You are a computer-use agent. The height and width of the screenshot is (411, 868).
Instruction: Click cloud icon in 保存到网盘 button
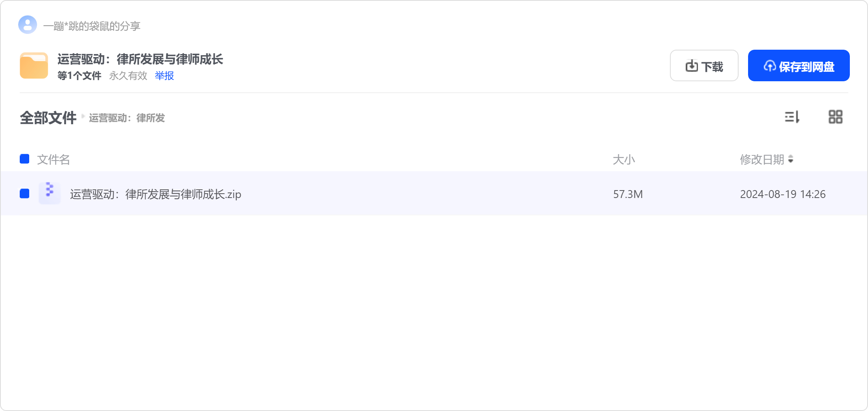[x=769, y=66]
